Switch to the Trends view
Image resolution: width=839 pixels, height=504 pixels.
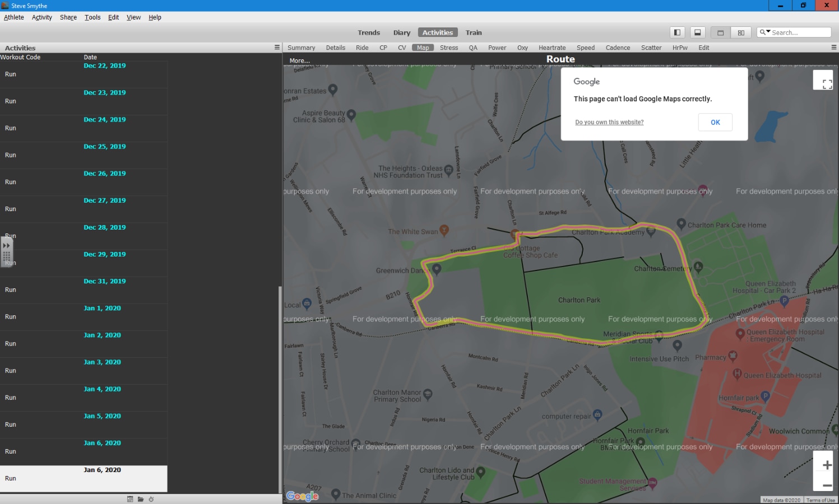[369, 32]
